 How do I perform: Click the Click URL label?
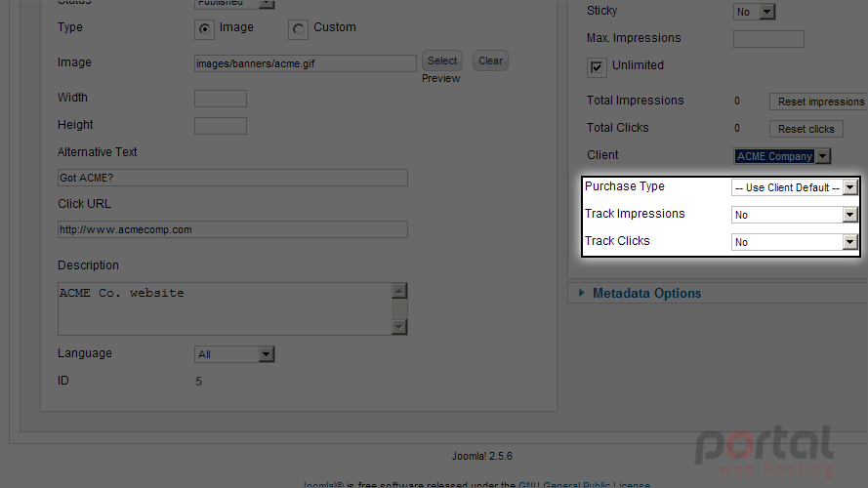(84, 204)
